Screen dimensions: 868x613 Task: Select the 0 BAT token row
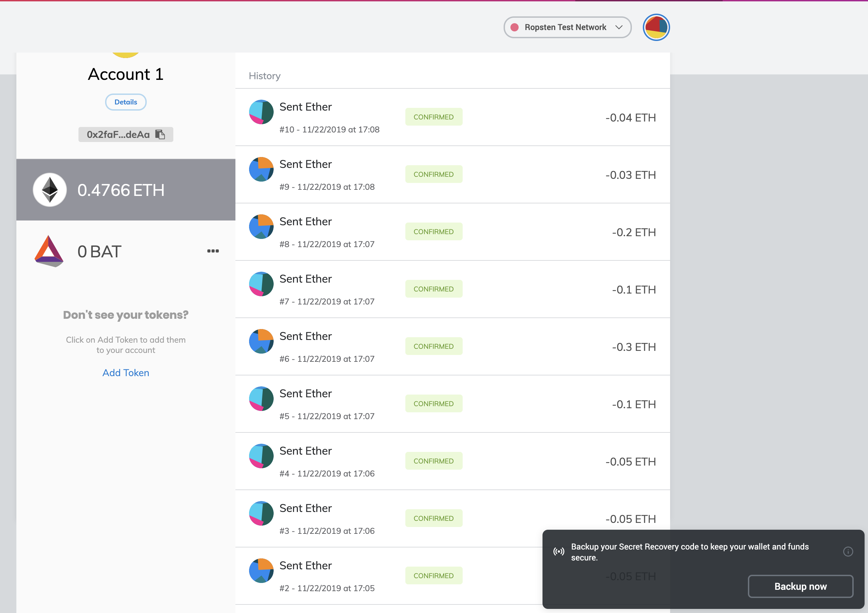pos(126,251)
